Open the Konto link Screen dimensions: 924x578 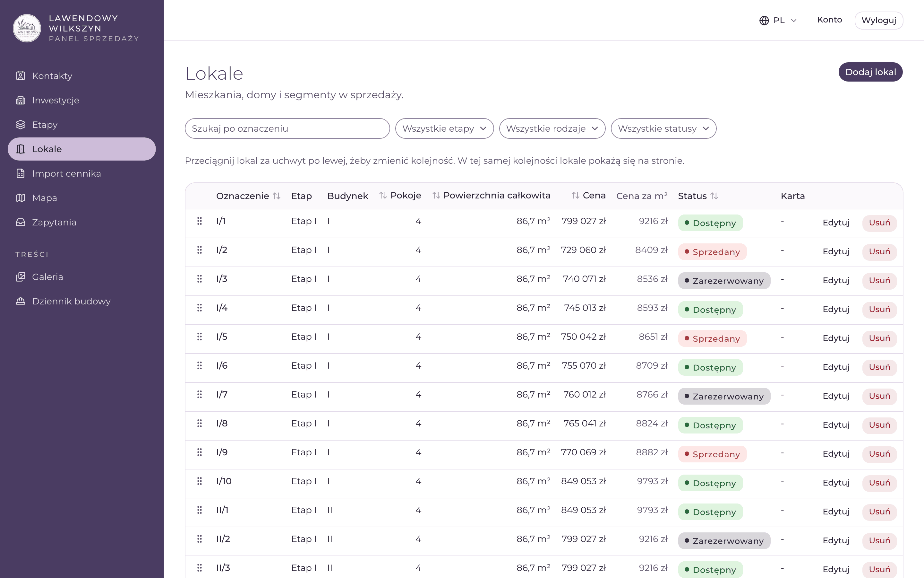tap(829, 20)
